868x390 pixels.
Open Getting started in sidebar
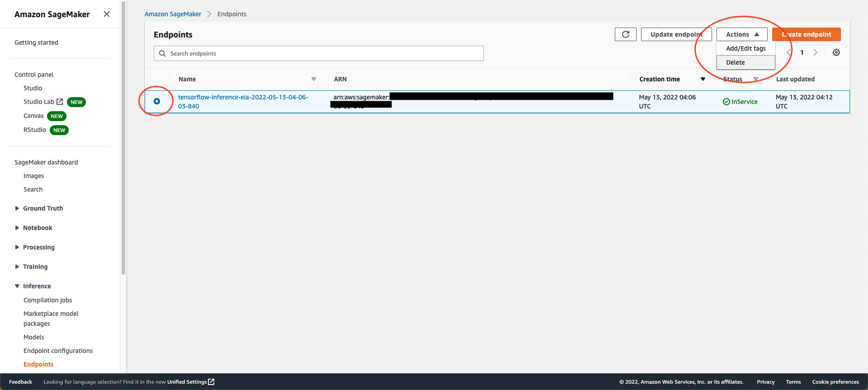[x=36, y=42]
